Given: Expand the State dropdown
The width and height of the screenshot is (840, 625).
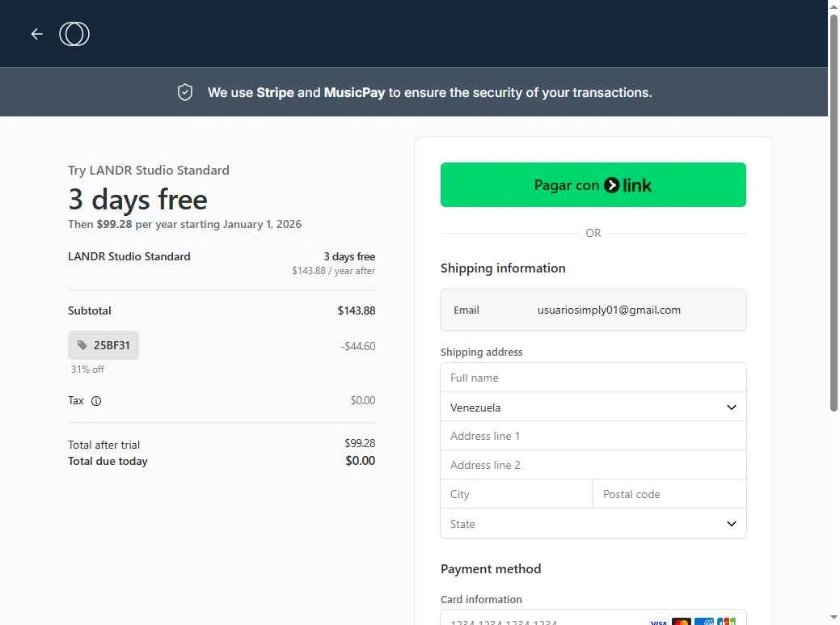Looking at the screenshot, I should click(x=593, y=524).
